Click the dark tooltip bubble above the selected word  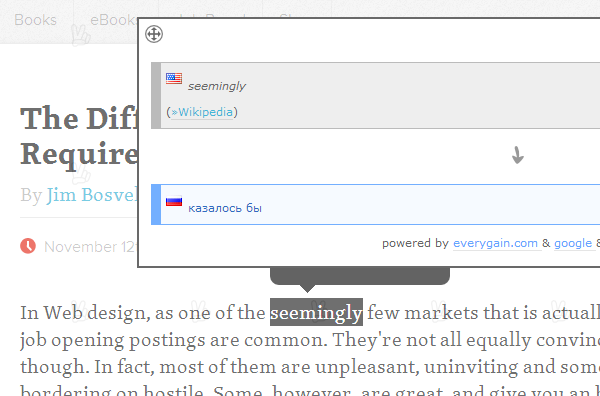point(360,278)
